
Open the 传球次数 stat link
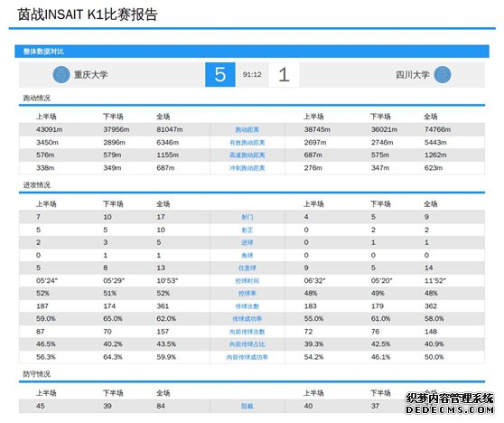pyautogui.click(x=247, y=306)
